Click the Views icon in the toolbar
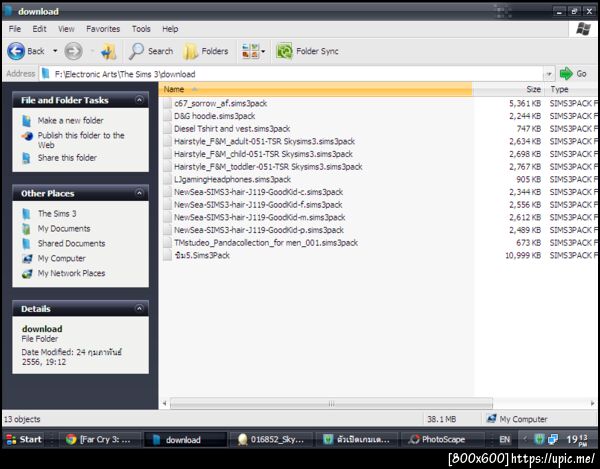600x469 pixels. (x=250, y=51)
